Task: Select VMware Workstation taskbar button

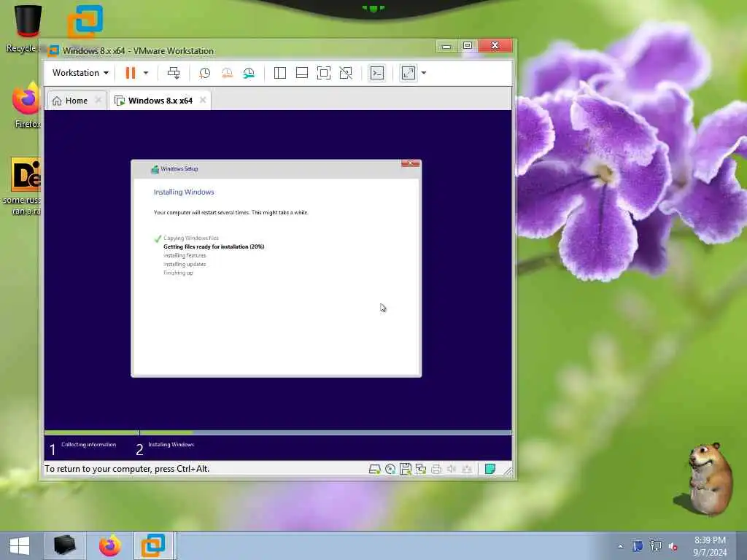Action: [x=155, y=545]
